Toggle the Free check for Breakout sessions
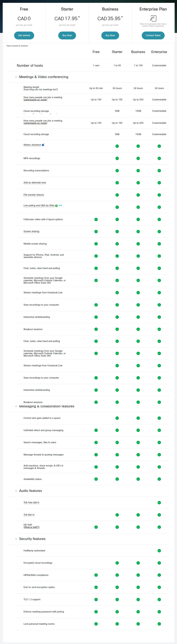The height and width of the screenshot is (644, 177). pyautogui.click(x=96, y=329)
